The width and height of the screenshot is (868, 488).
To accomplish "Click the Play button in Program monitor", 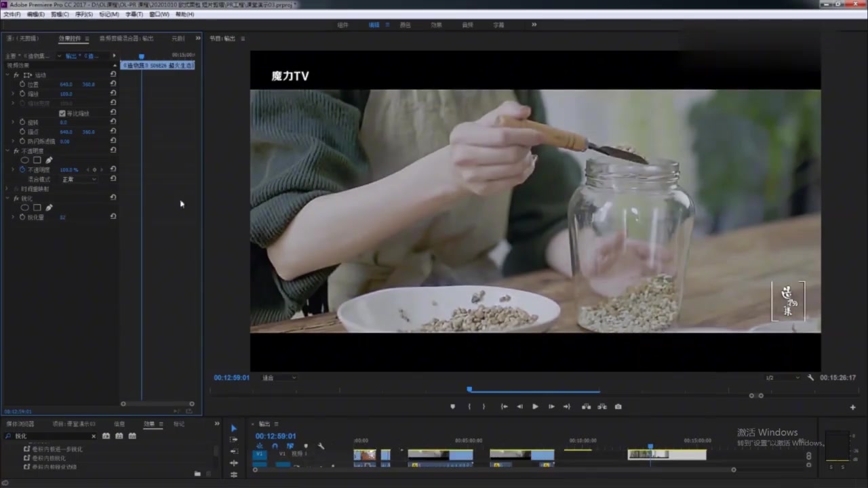I will coord(535,407).
